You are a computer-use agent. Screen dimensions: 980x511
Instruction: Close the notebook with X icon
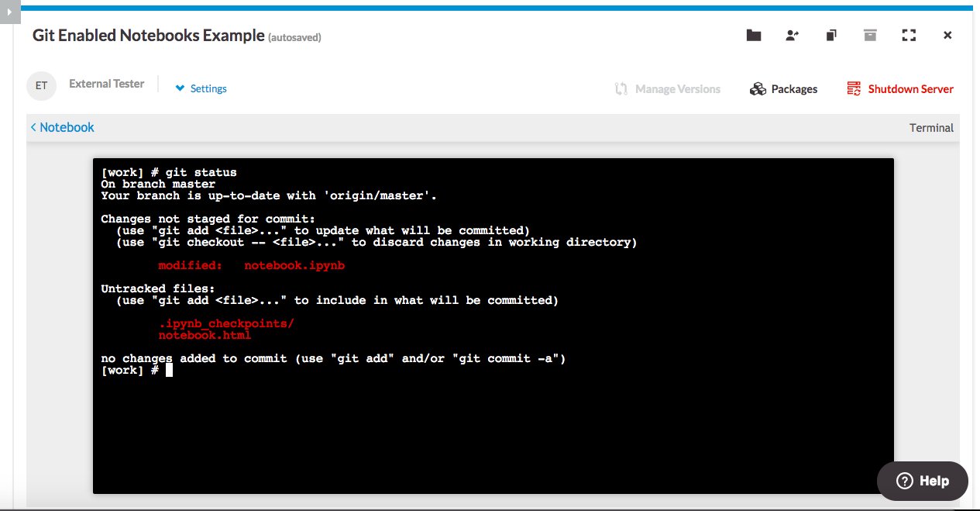point(947,36)
